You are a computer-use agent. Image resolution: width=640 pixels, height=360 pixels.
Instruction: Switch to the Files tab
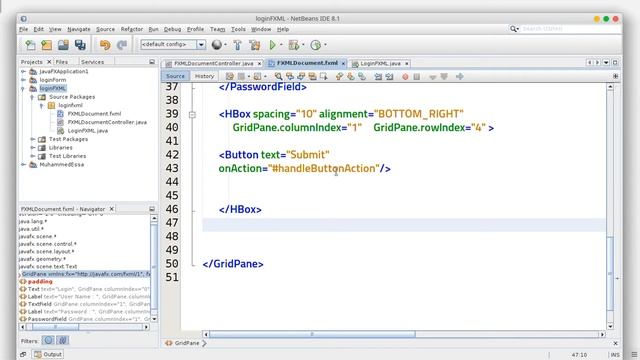pos(62,62)
